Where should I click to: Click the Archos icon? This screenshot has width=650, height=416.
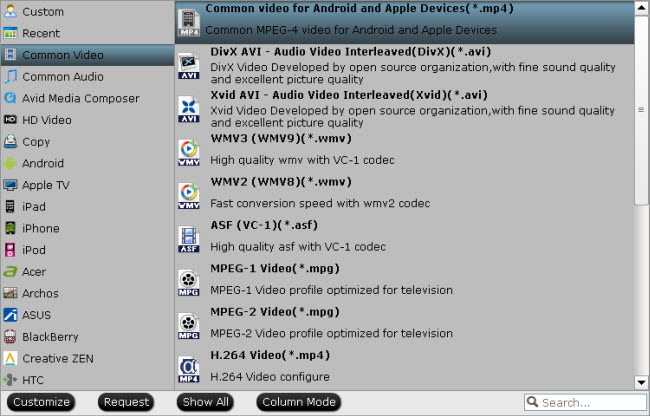(10, 293)
